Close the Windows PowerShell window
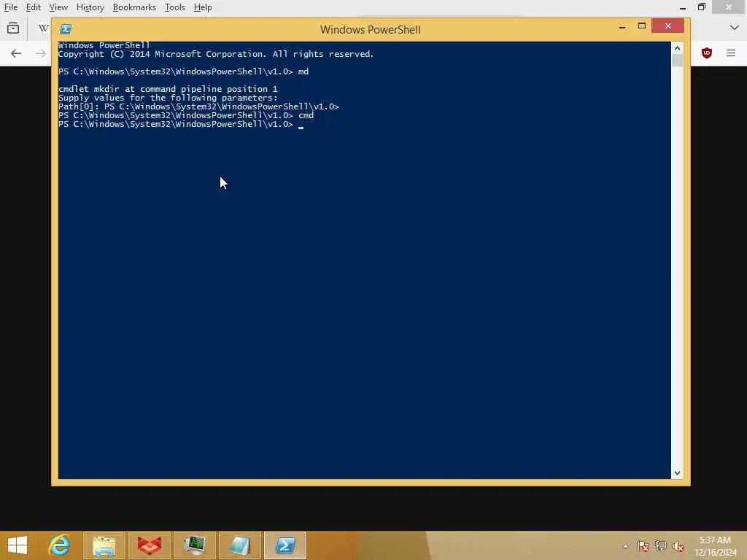This screenshot has width=747, height=560. pos(668,26)
